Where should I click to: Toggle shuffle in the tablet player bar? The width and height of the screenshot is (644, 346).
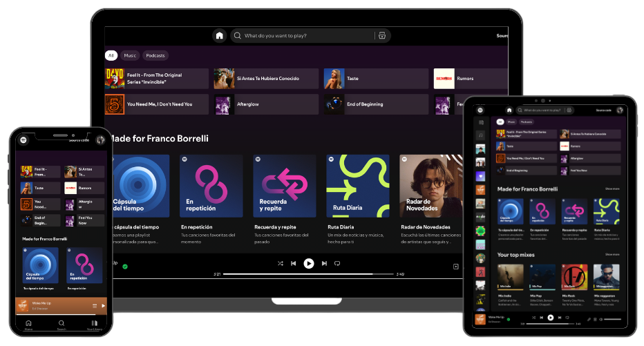[x=533, y=318]
